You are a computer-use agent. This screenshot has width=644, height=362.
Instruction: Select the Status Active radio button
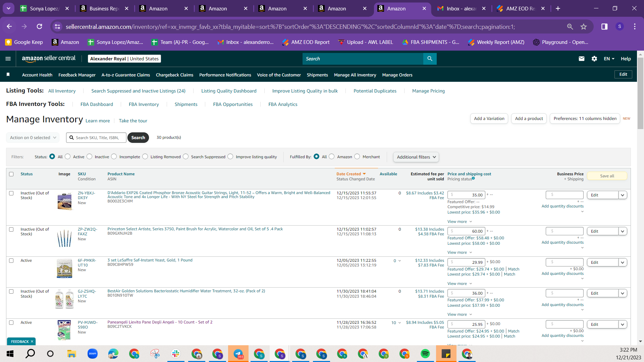coord(68,157)
